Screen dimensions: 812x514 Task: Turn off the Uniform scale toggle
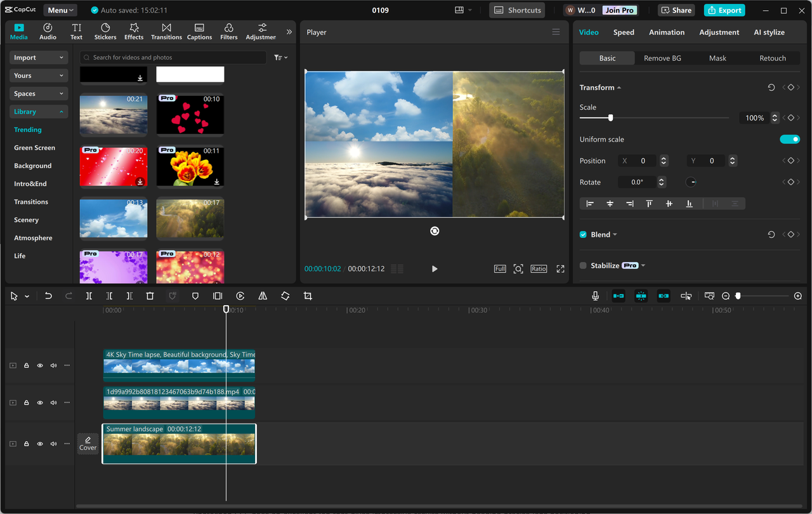(x=790, y=139)
